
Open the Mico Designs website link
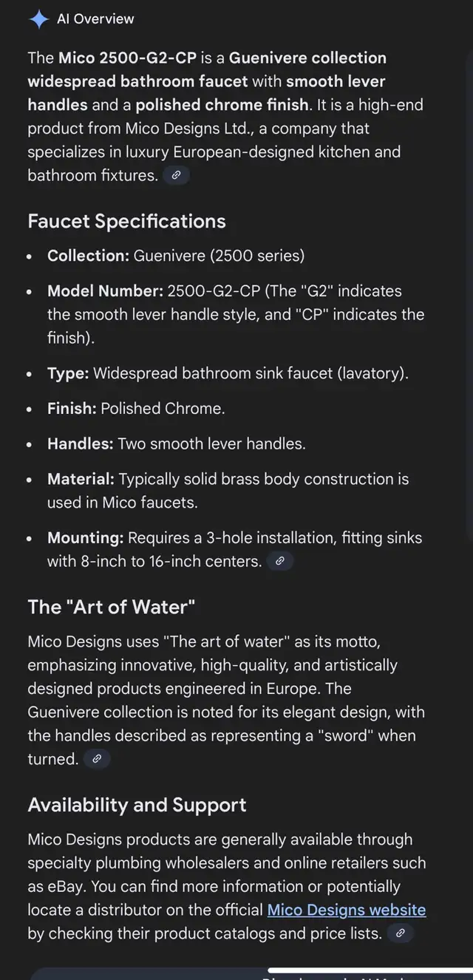(346, 910)
